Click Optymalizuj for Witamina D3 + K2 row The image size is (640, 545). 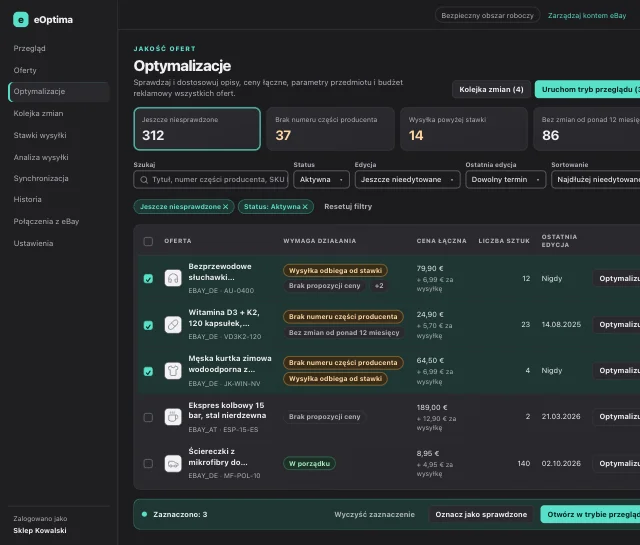click(617, 325)
